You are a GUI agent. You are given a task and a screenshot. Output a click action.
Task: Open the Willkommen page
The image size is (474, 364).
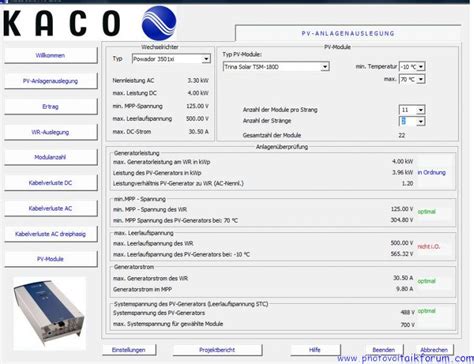click(51, 55)
